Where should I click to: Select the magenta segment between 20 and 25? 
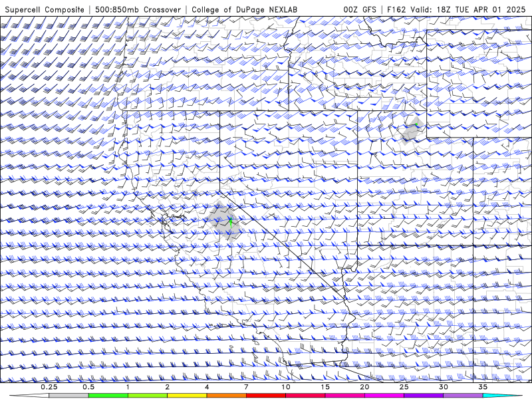click(x=384, y=396)
